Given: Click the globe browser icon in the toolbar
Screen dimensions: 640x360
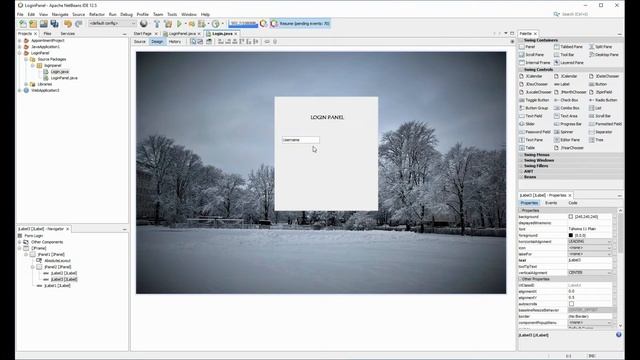Looking at the screenshot, I should coord(144,24).
